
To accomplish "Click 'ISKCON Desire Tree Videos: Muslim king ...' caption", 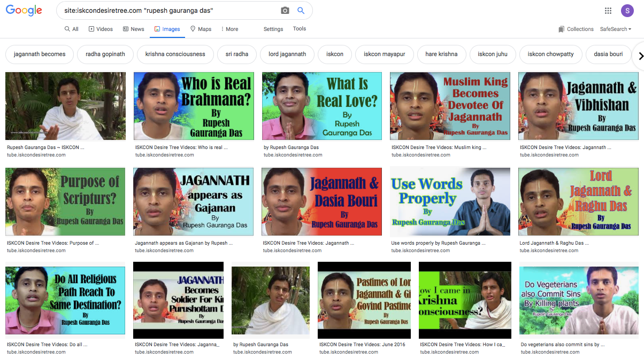I will tap(440, 147).
